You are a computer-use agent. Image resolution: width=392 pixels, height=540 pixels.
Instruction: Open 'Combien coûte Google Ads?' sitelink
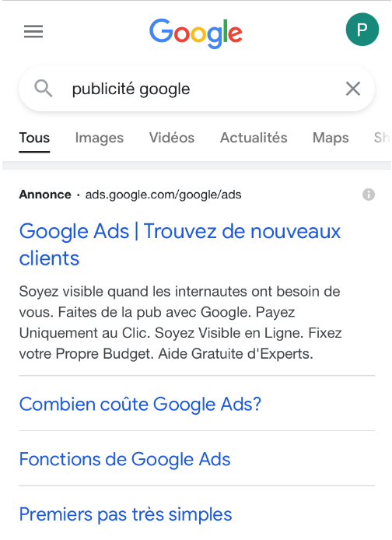pos(140,404)
